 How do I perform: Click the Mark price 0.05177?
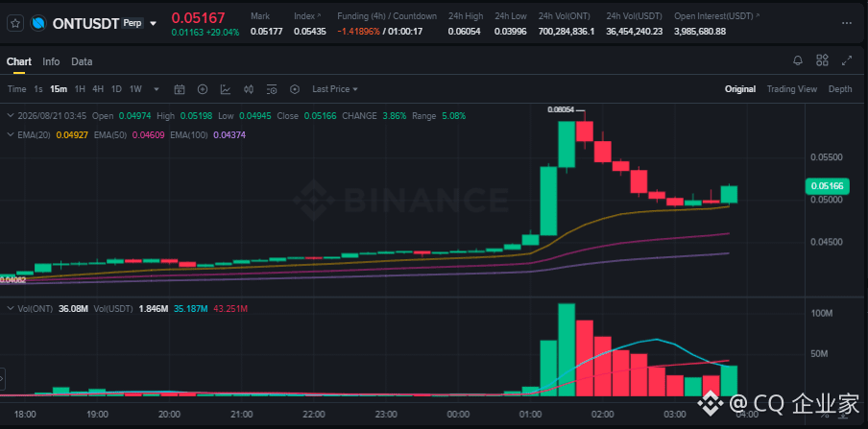point(266,32)
